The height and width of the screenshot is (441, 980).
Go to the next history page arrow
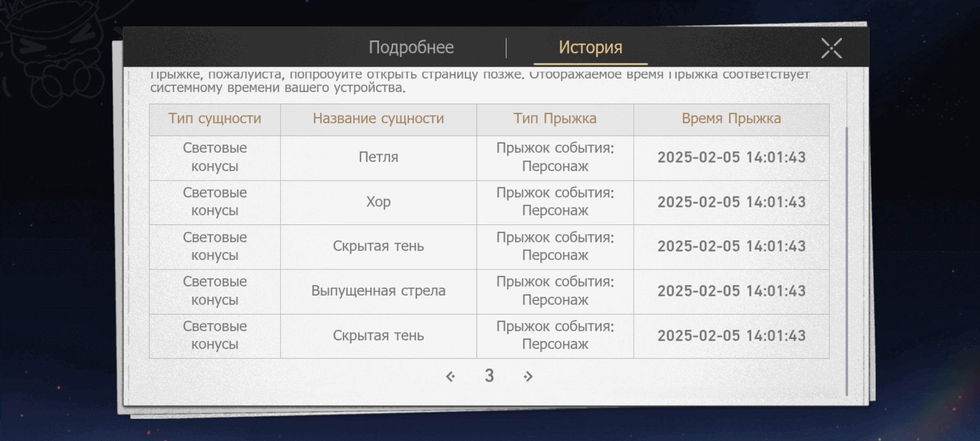pos(528,376)
